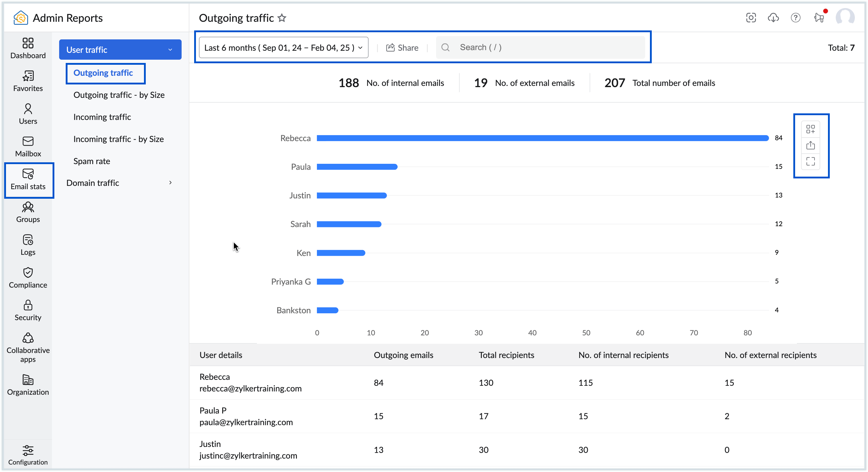The height and width of the screenshot is (472, 868).
Task: Open the Last 6 months date range dropdown
Action: tap(283, 47)
